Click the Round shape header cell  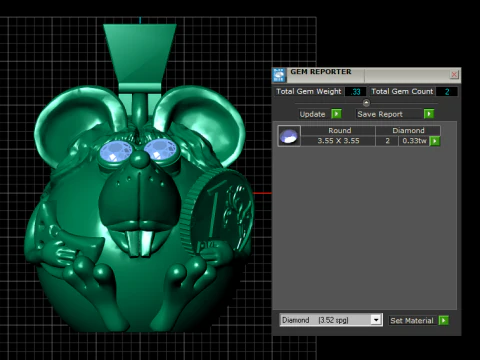338,131
